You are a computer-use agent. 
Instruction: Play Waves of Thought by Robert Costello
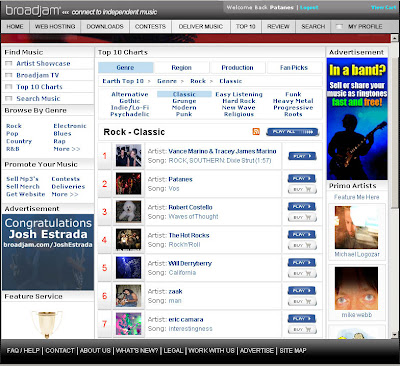302,206
